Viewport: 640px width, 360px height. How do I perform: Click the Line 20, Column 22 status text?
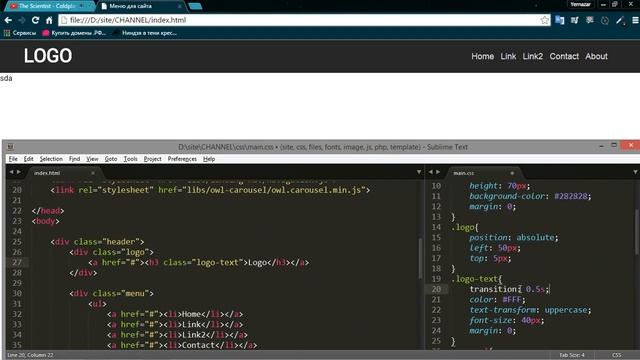point(31,355)
